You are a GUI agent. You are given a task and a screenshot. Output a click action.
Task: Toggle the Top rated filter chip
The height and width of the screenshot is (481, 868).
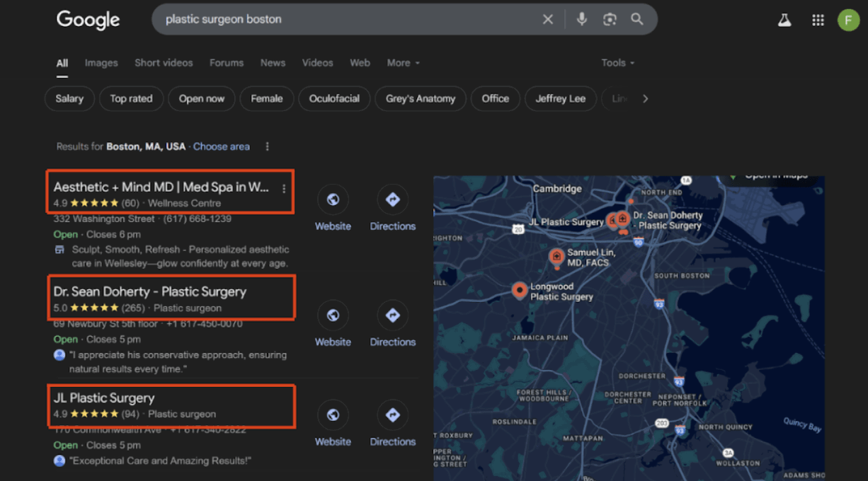pos(131,99)
